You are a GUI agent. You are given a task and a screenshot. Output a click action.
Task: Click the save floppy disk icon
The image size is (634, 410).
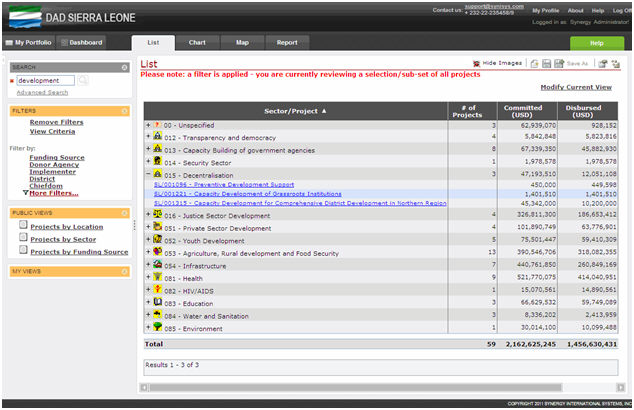[546, 63]
